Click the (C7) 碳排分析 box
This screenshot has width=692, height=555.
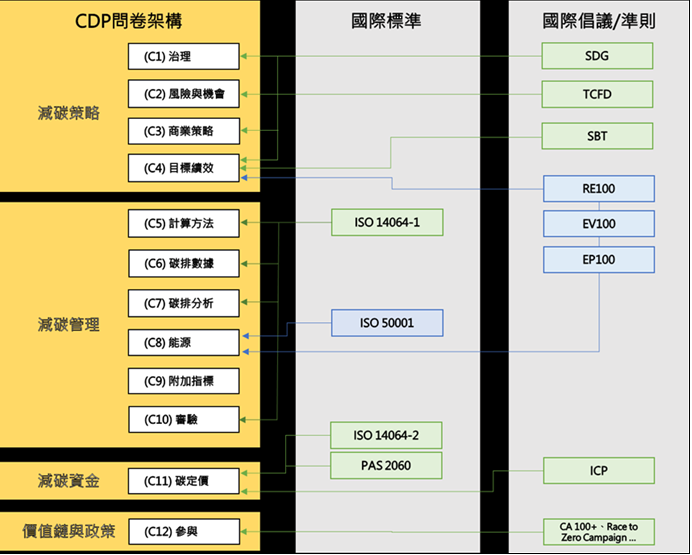[x=184, y=303]
